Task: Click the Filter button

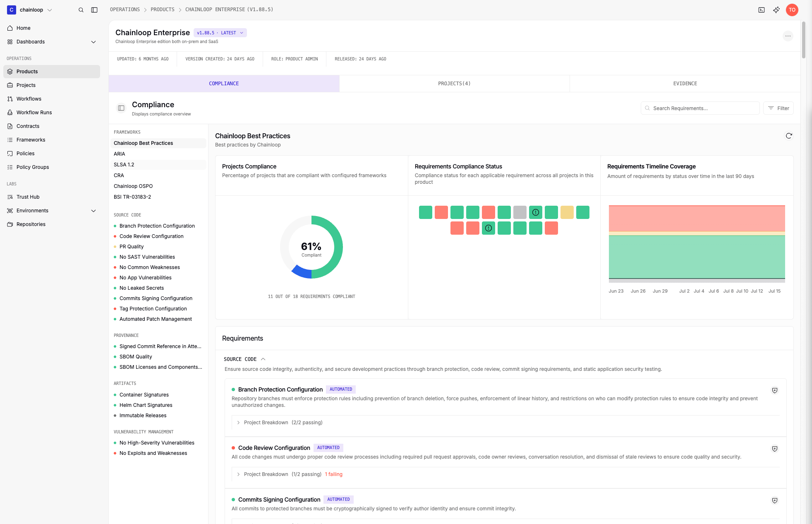Action: [778, 108]
